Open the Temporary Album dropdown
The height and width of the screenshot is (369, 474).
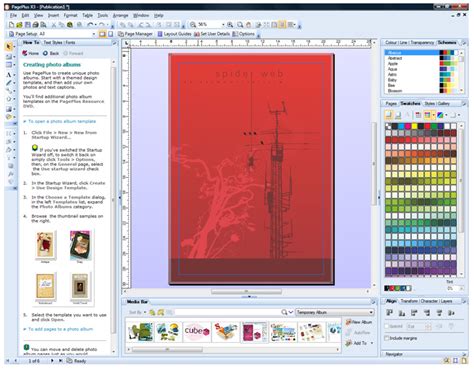[371, 312]
